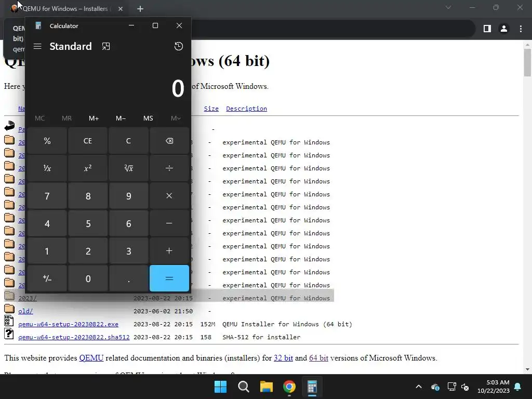Clear all with the C button
The height and width of the screenshot is (399, 532).
click(128, 141)
